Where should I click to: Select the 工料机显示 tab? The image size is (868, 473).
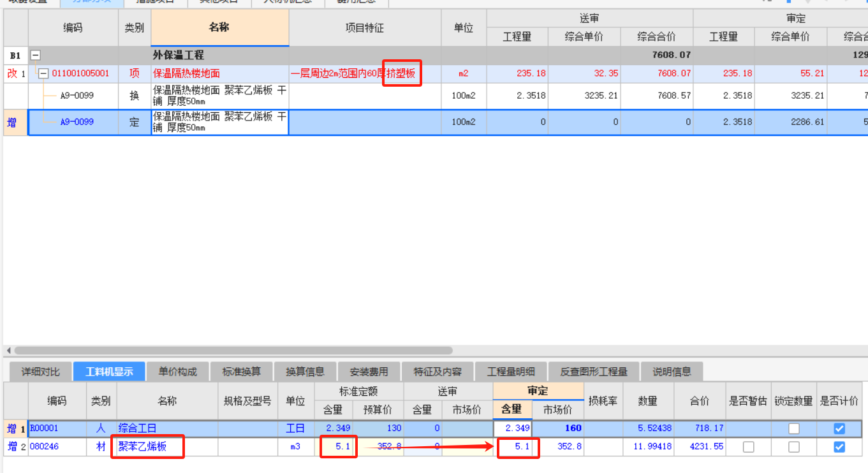click(109, 372)
